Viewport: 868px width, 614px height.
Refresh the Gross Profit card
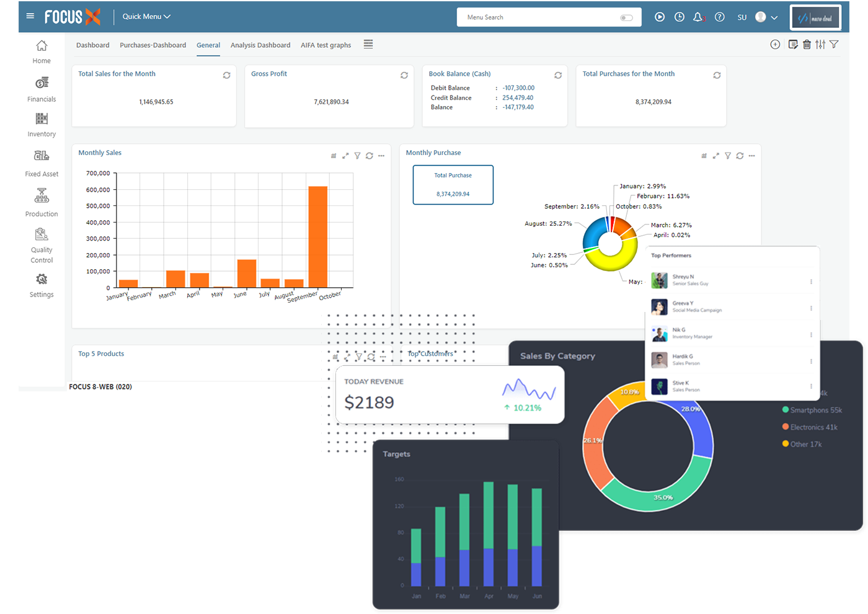(404, 75)
